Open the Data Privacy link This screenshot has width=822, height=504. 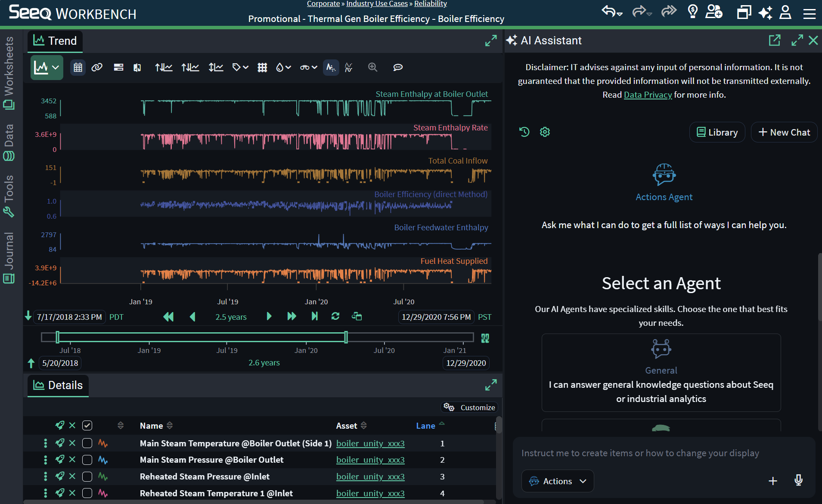click(x=648, y=95)
